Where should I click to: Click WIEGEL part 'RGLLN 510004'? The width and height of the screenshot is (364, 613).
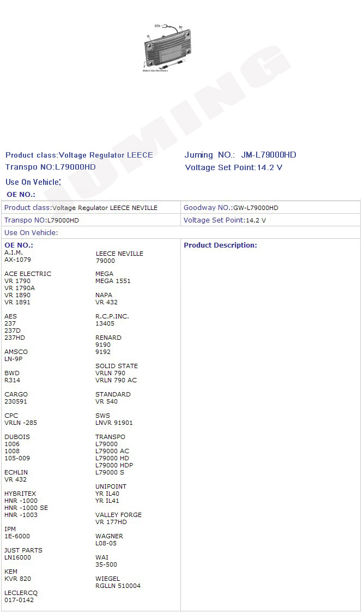pyautogui.click(x=118, y=586)
